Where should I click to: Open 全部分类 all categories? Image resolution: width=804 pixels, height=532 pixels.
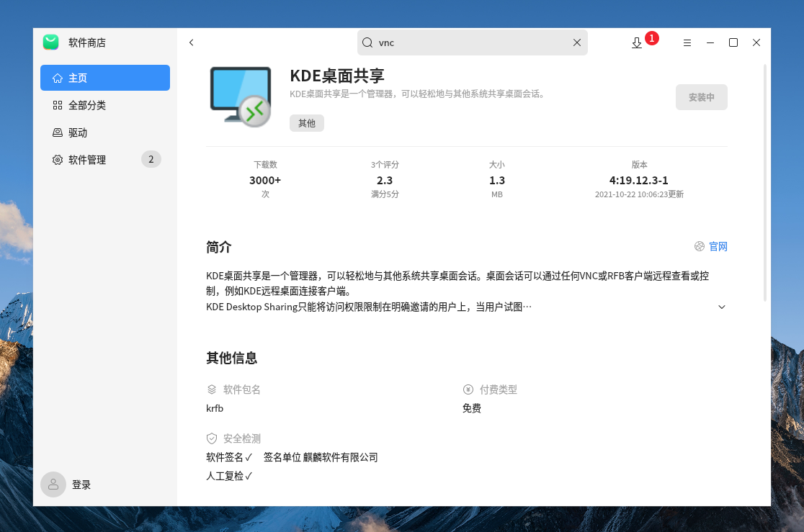(105, 105)
